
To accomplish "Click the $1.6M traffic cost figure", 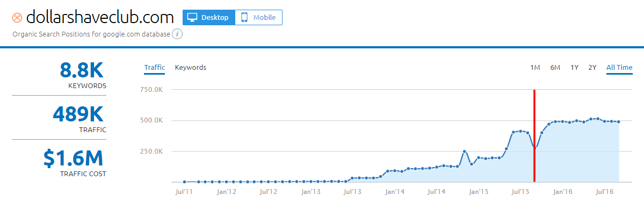I will point(73,158).
